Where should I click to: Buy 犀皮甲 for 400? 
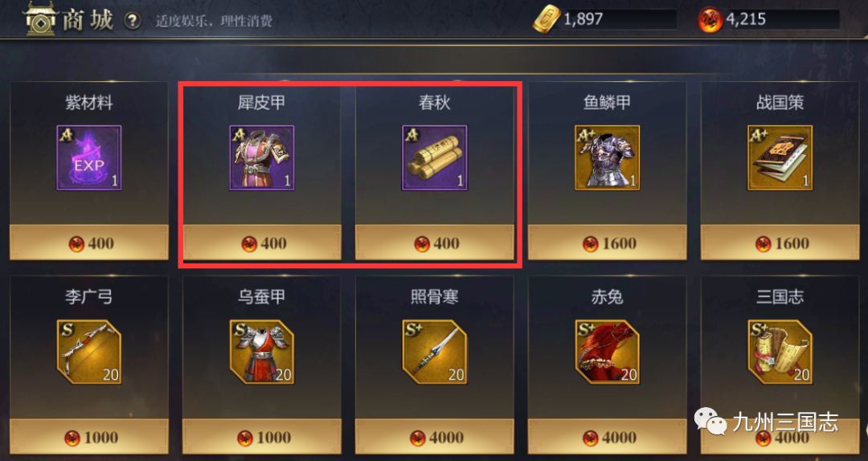(x=262, y=243)
